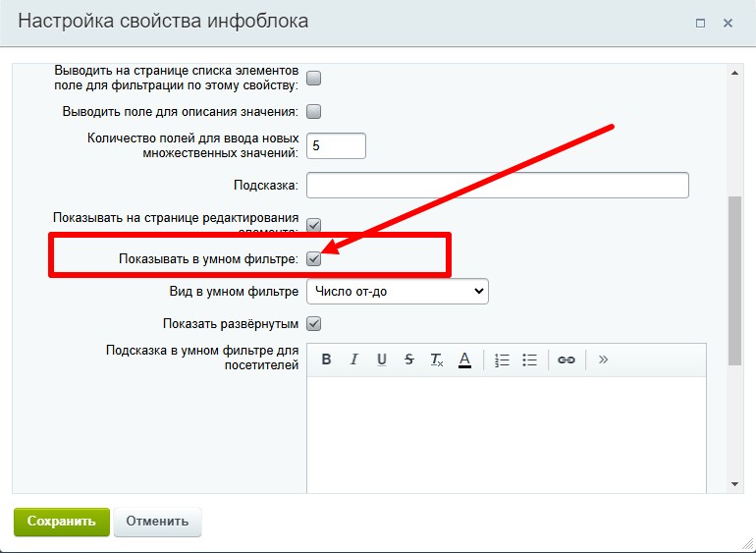Screen dimensions: 756x553
Task: Insert a numbered list
Action: click(x=502, y=359)
